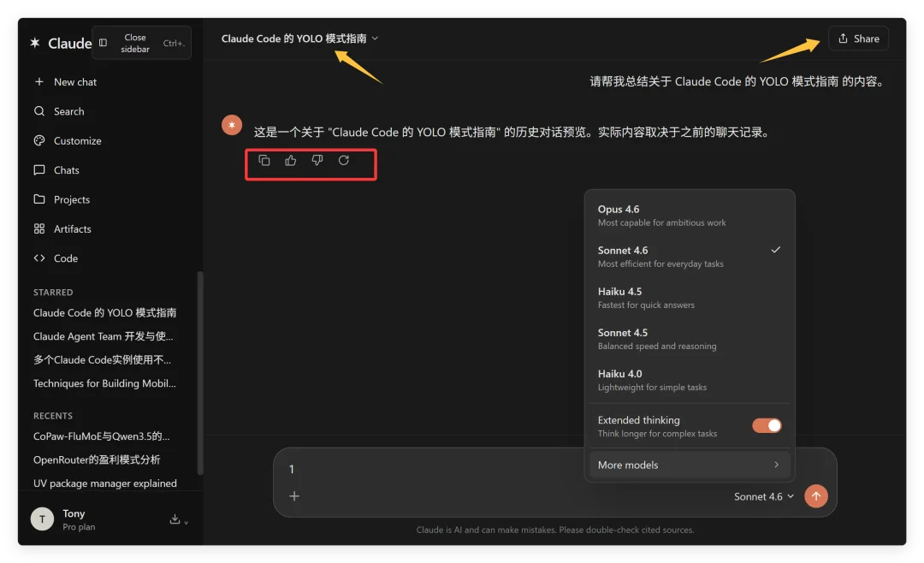Open the Code section
Screen dimensions: 924x563
coord(67,258)
